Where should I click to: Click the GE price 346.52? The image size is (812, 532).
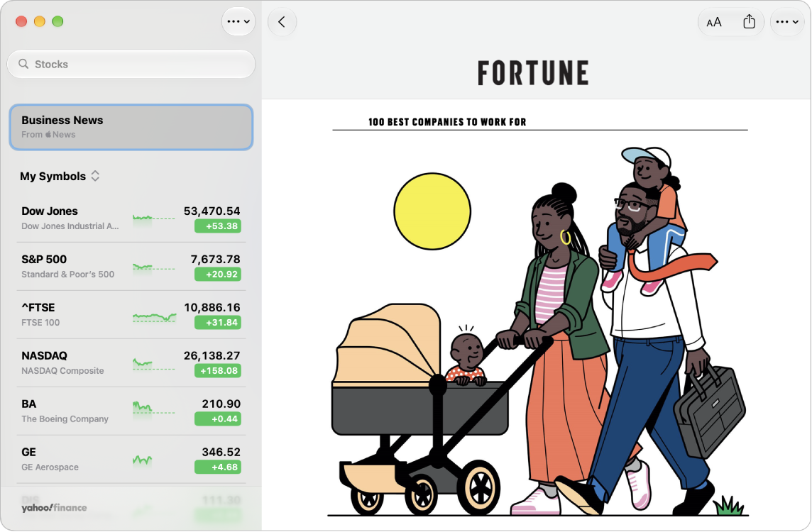tap(221, 451)
